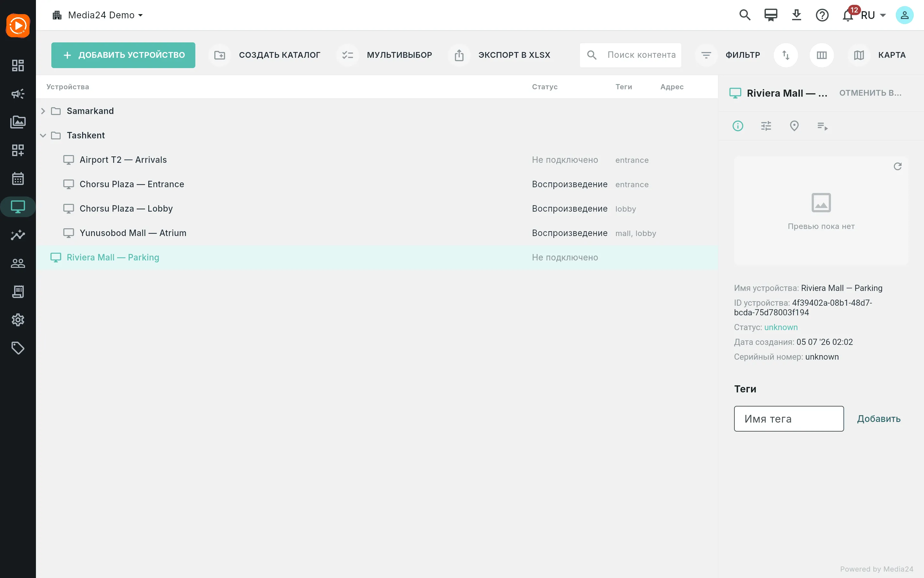
Task: Click the Теги column header
Action: click(x=623, y=87)
